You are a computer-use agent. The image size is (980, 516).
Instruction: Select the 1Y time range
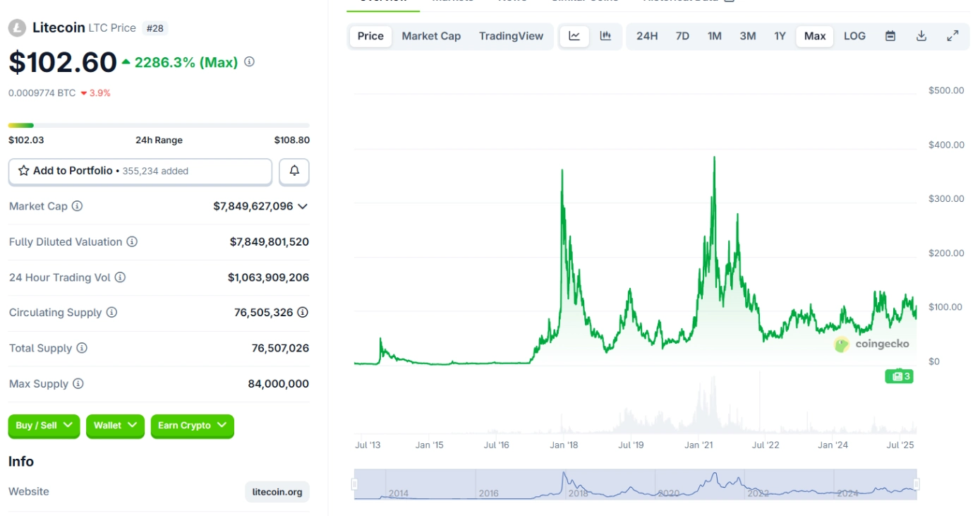tap(780, 36)
